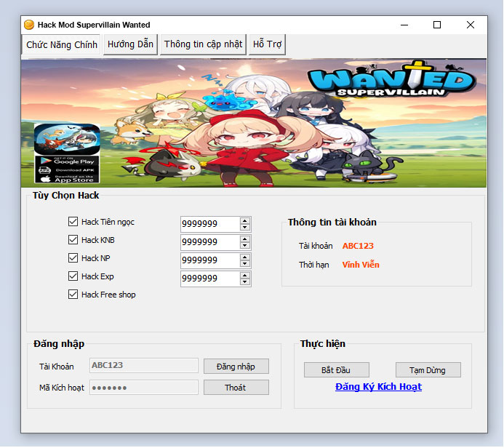Decrease the Exp value with down arrow

point(245,282)
